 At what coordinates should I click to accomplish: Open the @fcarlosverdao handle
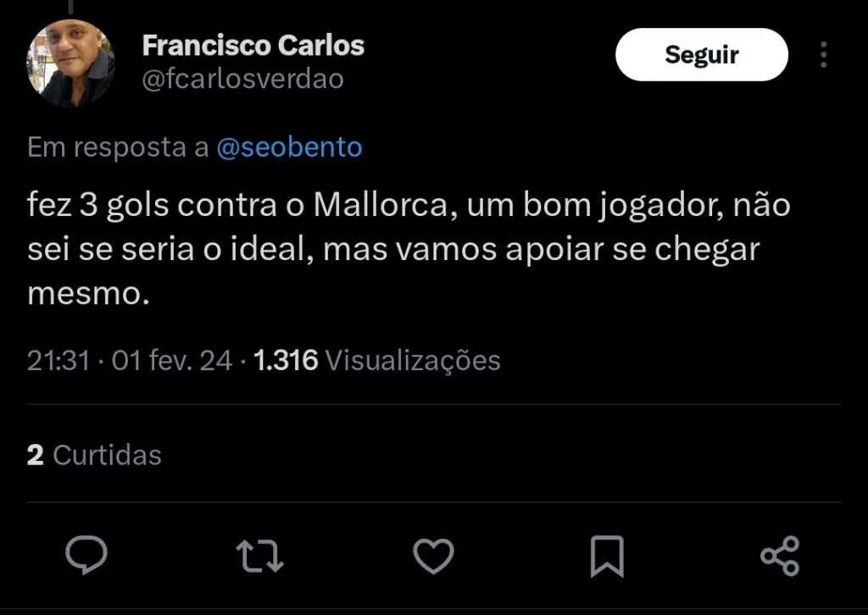click(243, 79)
